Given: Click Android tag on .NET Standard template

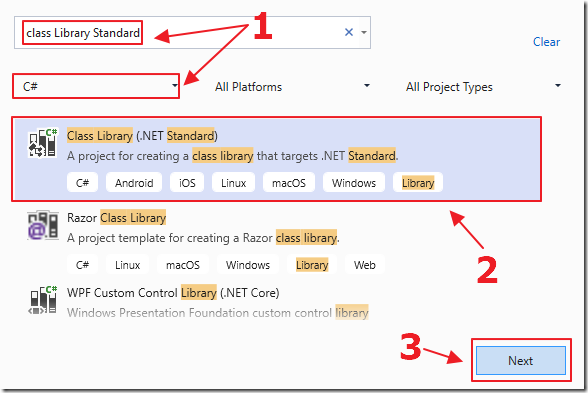Looking at the screenshot, I should 134,183.
